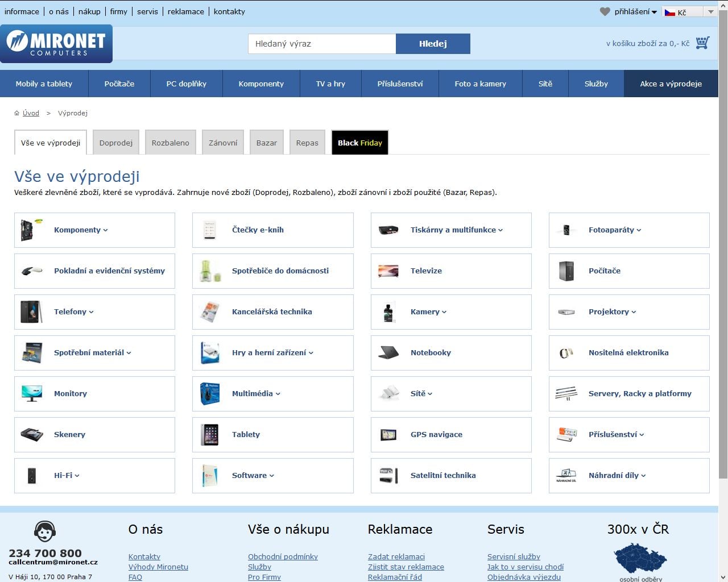
Task: Click the Pokladní a evidenční systémy image
Action: (31, 271)
